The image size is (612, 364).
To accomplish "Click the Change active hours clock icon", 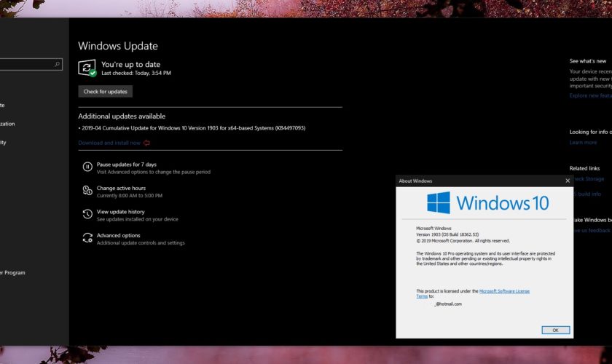I will pos(87,191).
